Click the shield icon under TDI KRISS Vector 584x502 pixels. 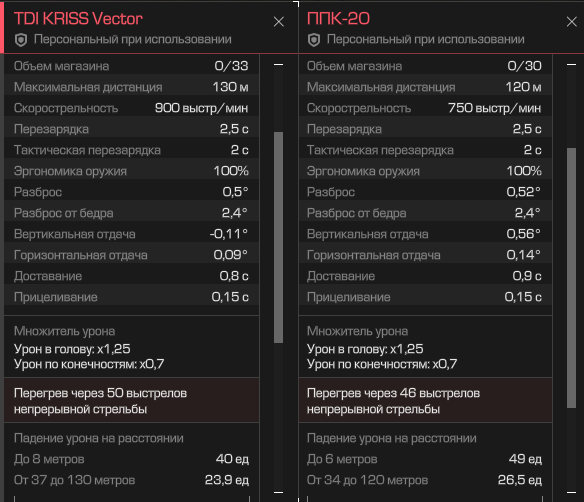point(21,40)
